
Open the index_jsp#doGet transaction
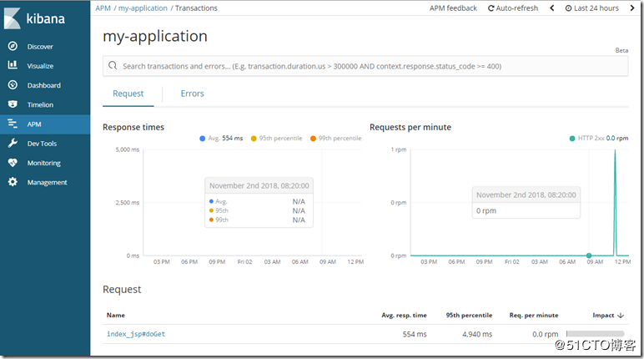(136, 334)
